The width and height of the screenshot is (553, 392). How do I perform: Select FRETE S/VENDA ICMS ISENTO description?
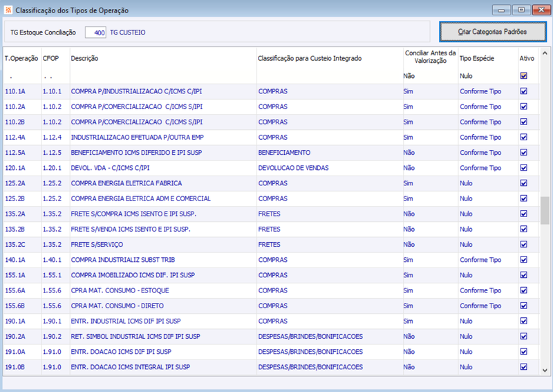[131, 230]
